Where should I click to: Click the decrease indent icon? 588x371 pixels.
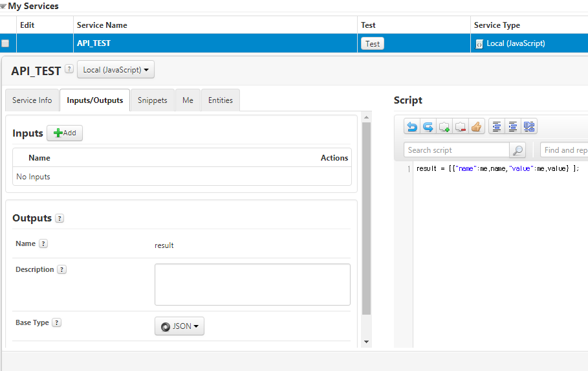(x=497, y=127)
